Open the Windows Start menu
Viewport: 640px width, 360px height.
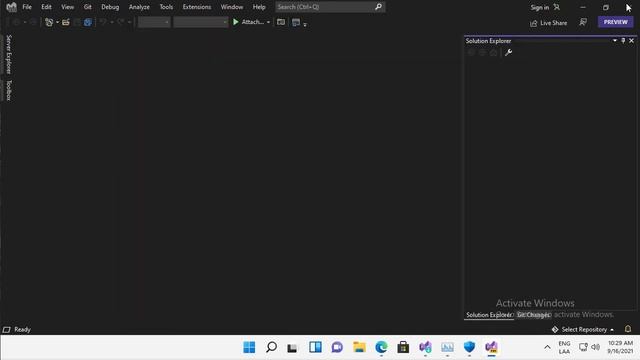click(249, 347)
